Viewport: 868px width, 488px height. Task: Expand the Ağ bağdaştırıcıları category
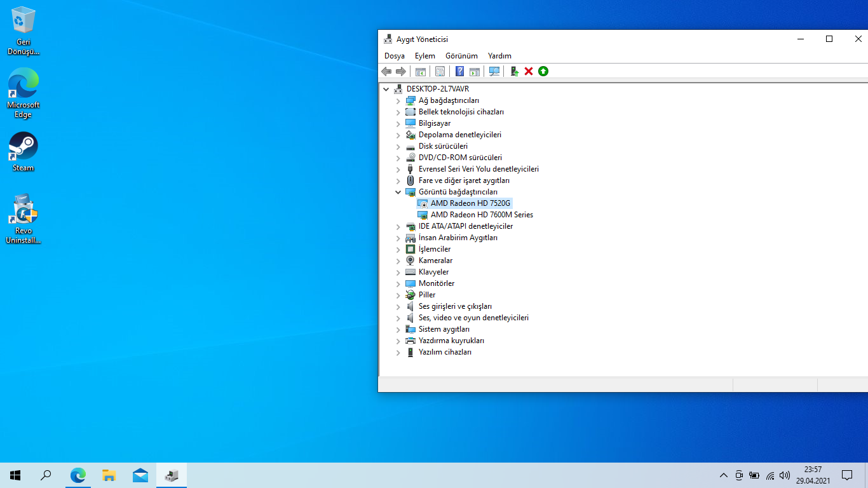(x=398, y=100)
